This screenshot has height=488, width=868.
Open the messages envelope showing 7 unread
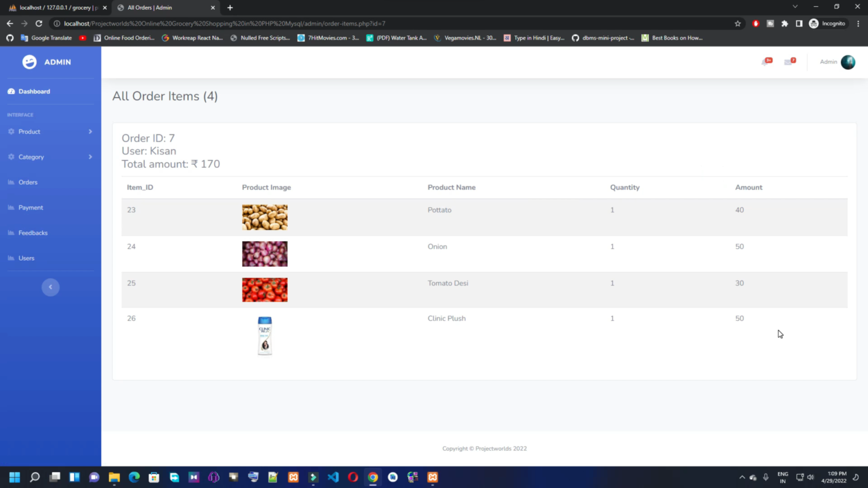click(789, 62)
